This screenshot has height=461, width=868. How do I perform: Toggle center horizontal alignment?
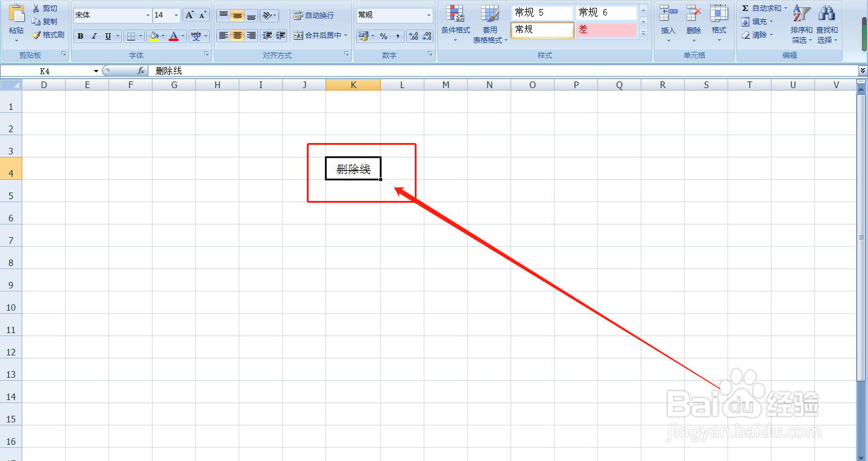click(x=237, y=36)
